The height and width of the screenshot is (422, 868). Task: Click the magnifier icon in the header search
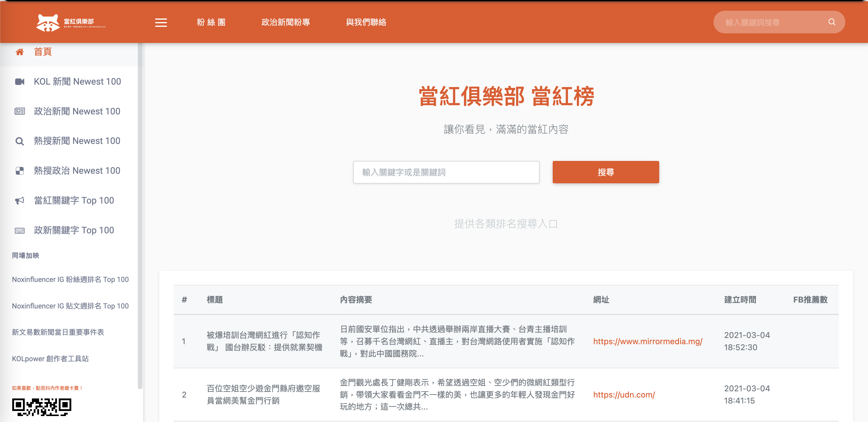click(x=832, y=22)
